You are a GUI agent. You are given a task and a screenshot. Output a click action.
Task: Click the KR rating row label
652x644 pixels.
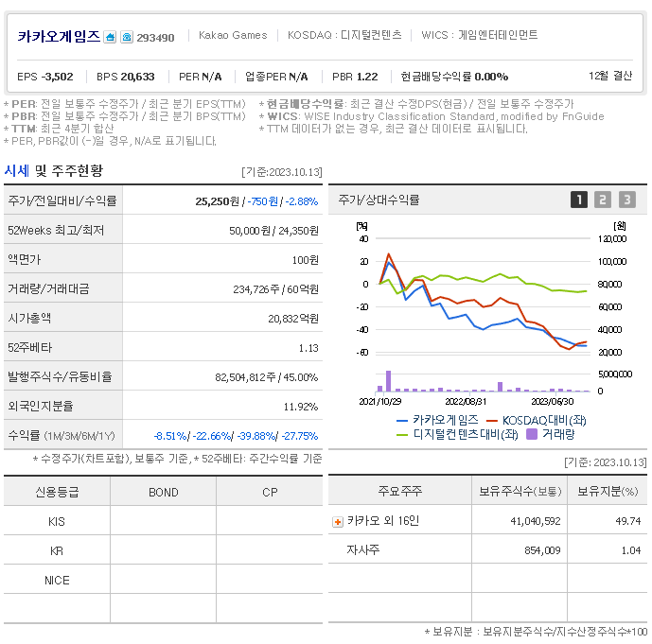[x=57, y=551]
